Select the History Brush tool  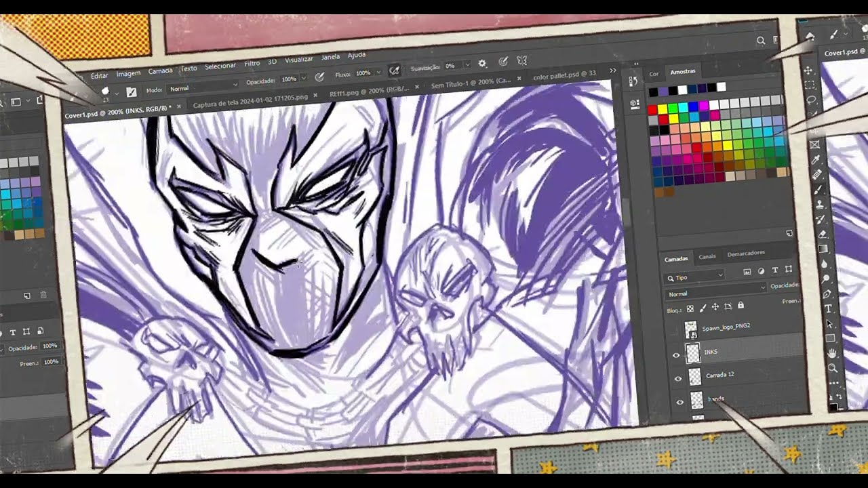pos(821,219)
